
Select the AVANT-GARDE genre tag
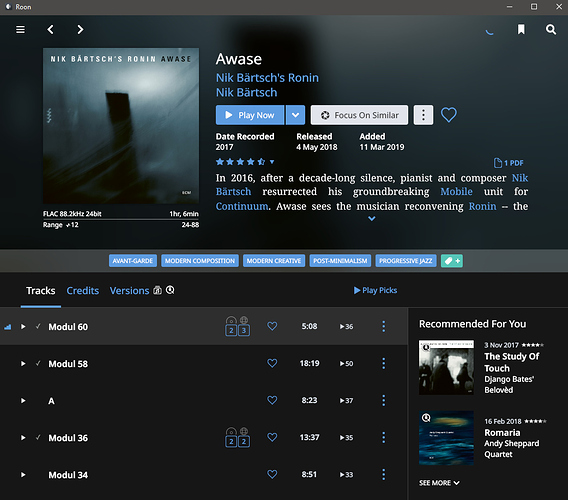coord(133,261)
